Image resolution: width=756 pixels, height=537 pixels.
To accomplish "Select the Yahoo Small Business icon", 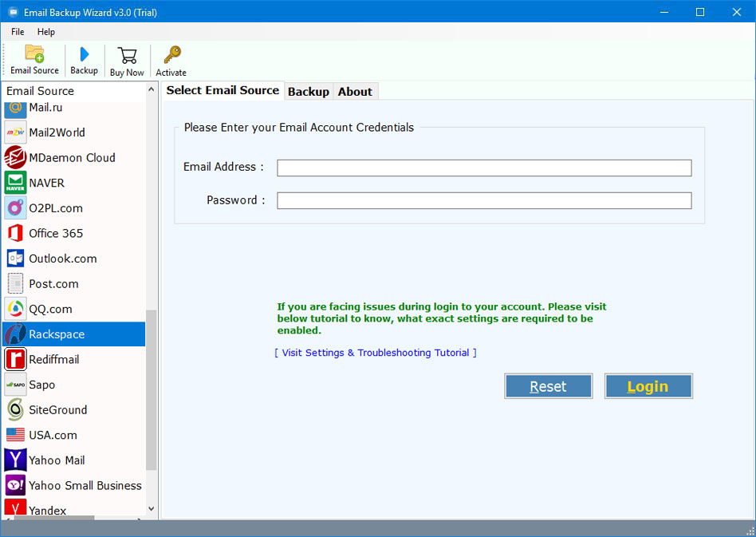I will [x=15, y=485].
